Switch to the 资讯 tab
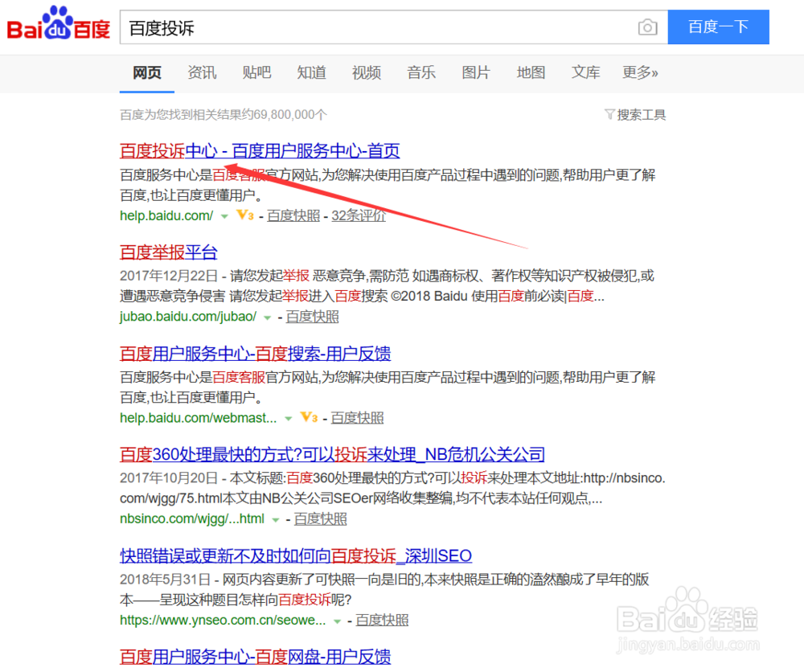The image size is (804, 672). click(201, 72)
